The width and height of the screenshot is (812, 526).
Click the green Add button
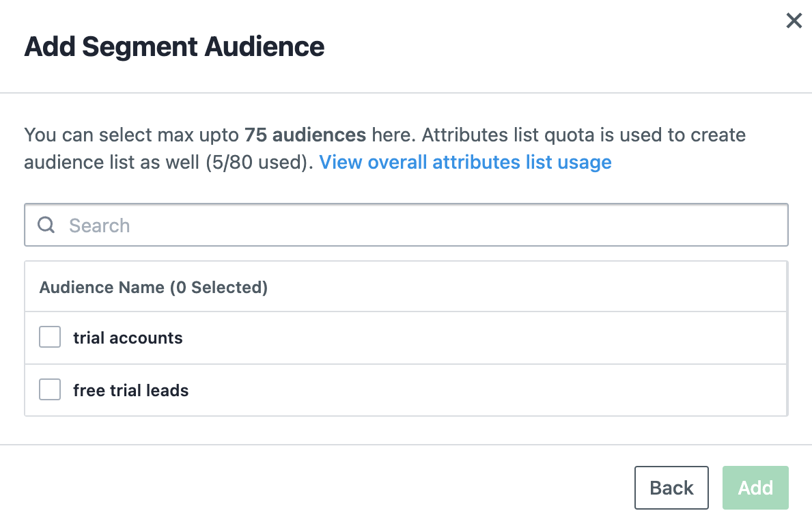point(755,488)
